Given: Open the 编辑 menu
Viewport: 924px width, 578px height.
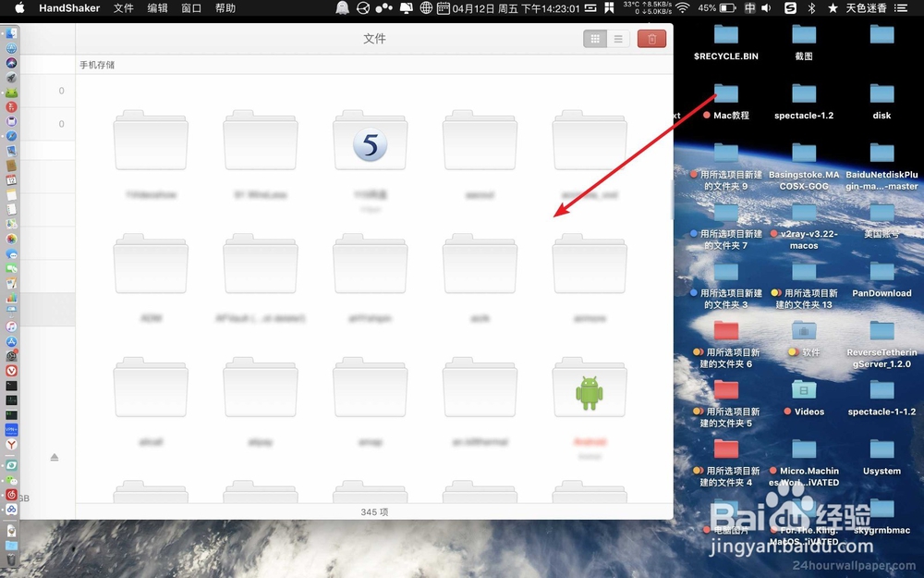Looking at the screenshot, I should tap(157, 8).
